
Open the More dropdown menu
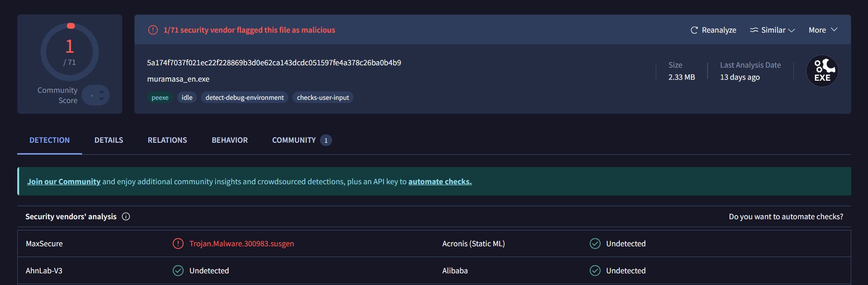click(x=823, y=30)
